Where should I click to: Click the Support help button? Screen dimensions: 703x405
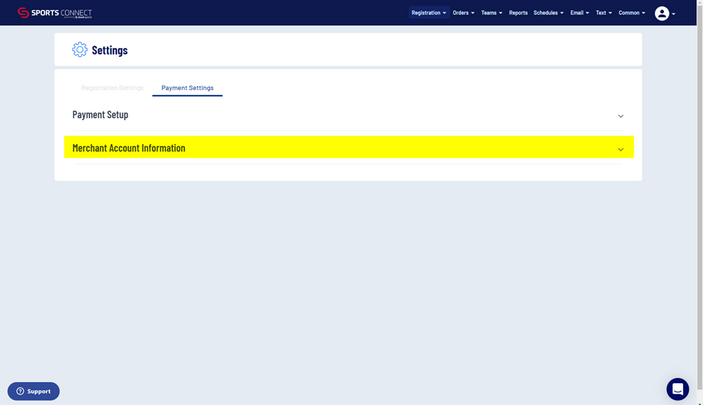tap(33, 391)
